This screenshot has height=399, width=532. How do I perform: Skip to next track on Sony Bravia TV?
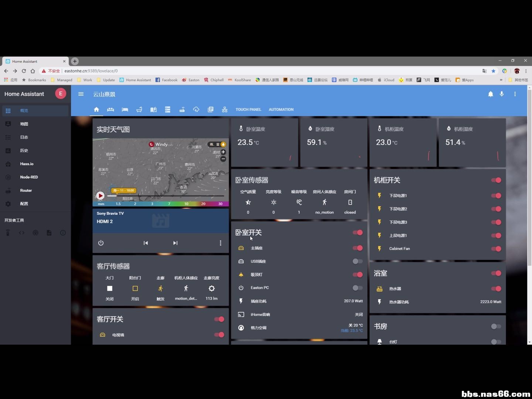pos(175,243)
